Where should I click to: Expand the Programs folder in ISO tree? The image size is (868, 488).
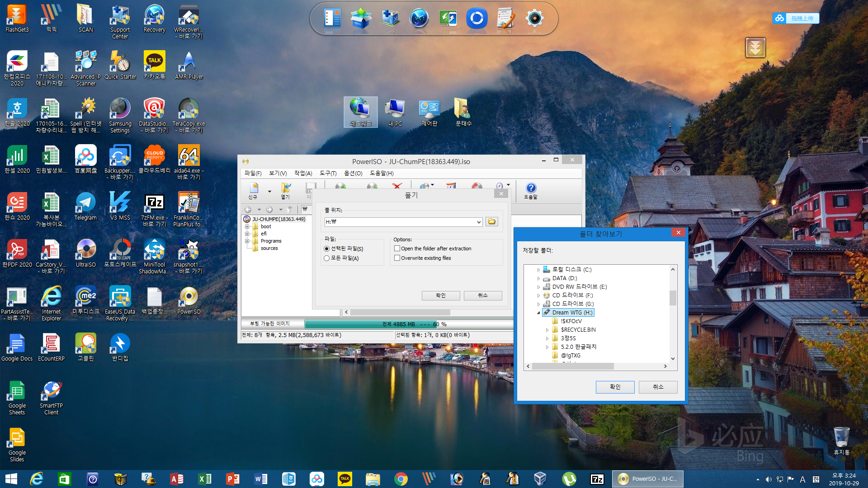247,241
